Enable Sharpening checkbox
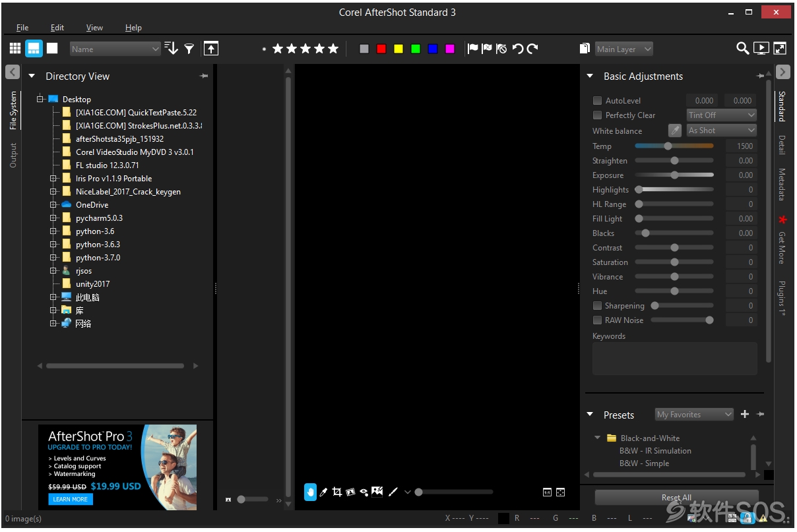This screenshot has width=797, height=532. click(597, 306)
